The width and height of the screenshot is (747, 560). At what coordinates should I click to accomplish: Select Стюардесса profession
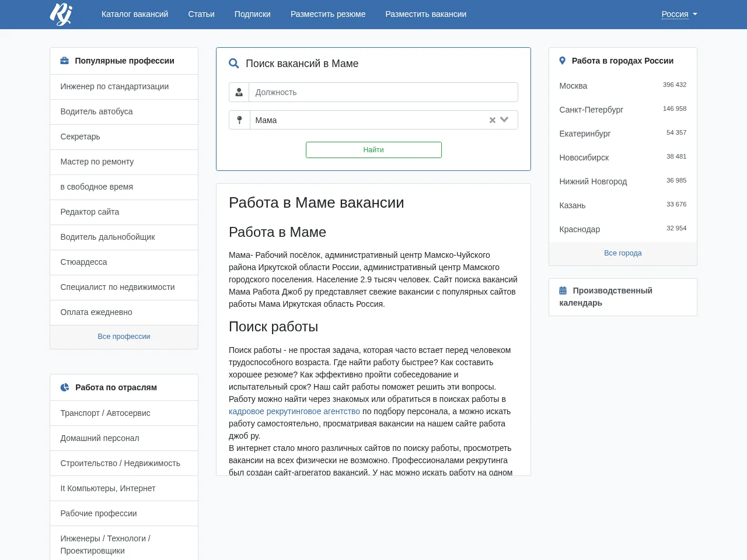click(x=124, y=262)
